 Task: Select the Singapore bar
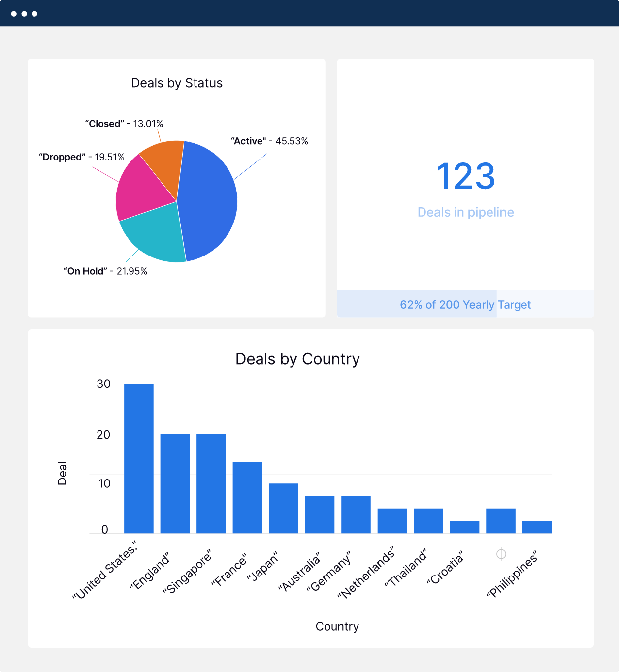[211, 483]
